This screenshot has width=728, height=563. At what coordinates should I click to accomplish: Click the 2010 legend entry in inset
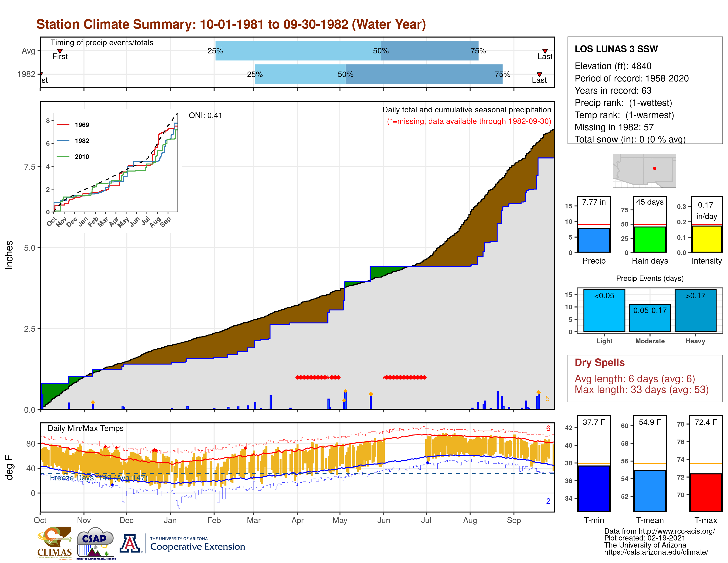pyautogui.click(x=73, y=157)
